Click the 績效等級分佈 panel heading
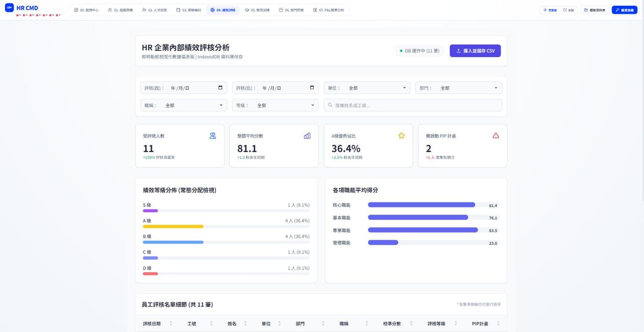 [180, 190]
